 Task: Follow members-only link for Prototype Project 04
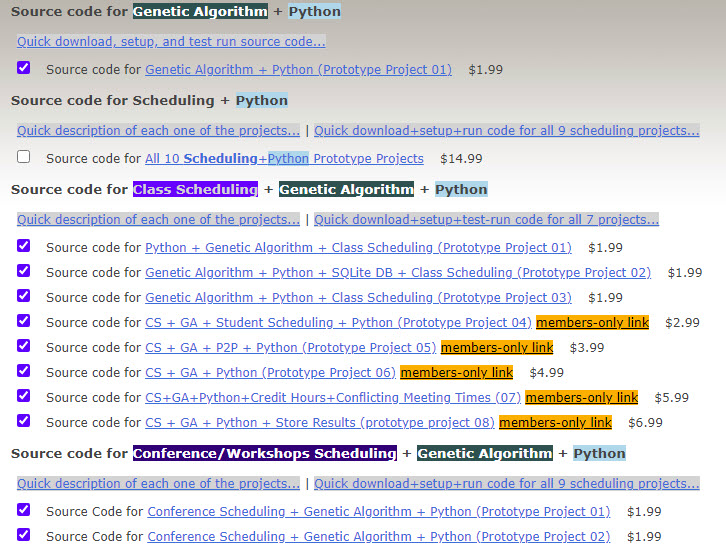tap(592, 322)
